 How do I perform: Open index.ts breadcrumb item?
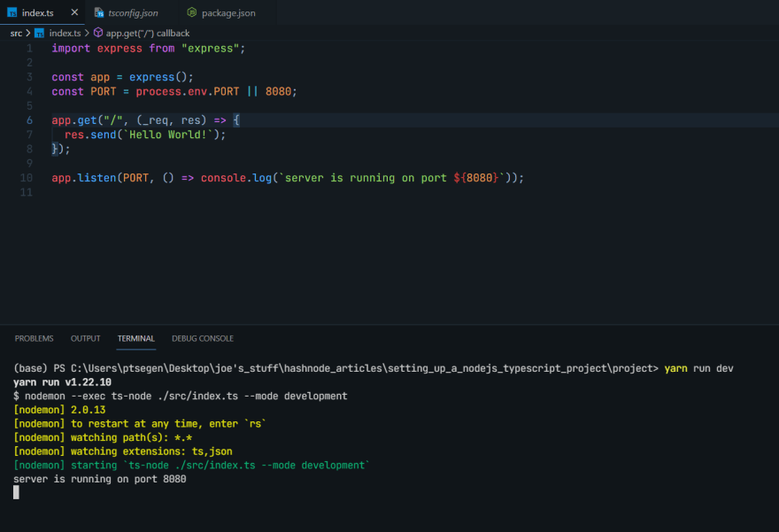(x=66, y=34)
